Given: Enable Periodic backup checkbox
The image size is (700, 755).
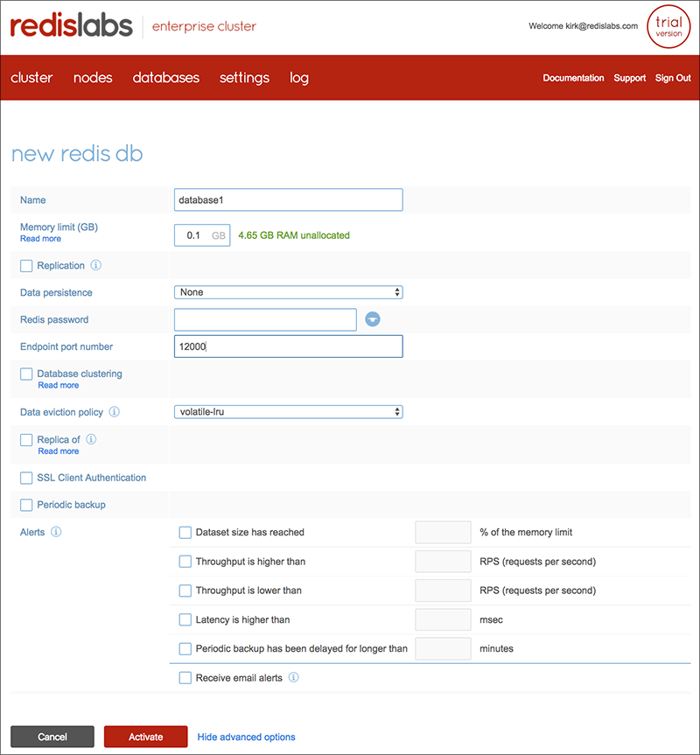Looking at the screenshot, I should (26, 506).
